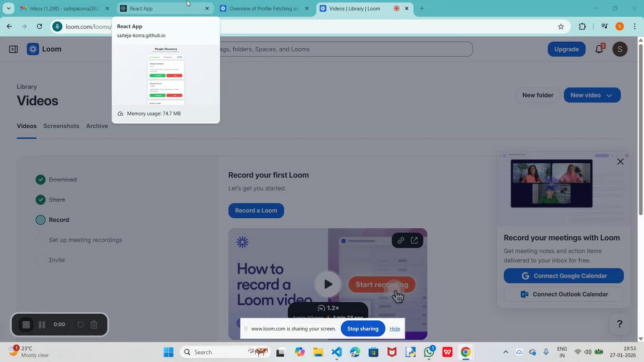Pause the recording from the recorder bar

[42, 325]
